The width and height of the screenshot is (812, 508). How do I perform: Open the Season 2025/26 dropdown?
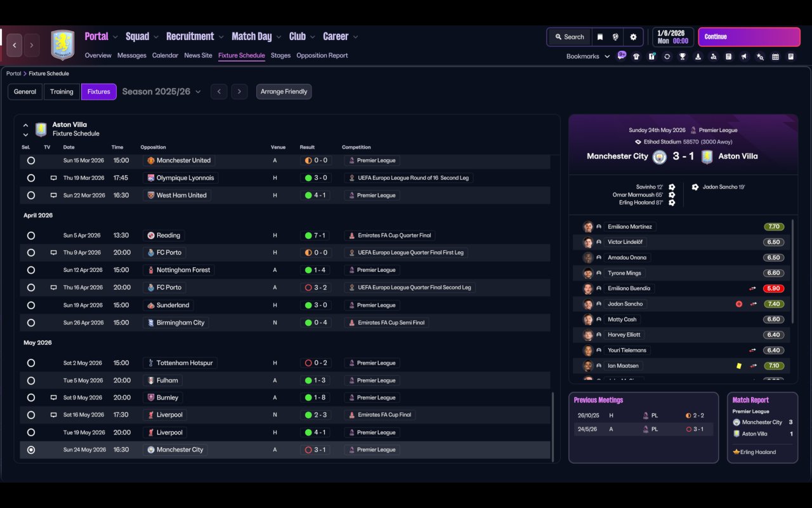161,91
